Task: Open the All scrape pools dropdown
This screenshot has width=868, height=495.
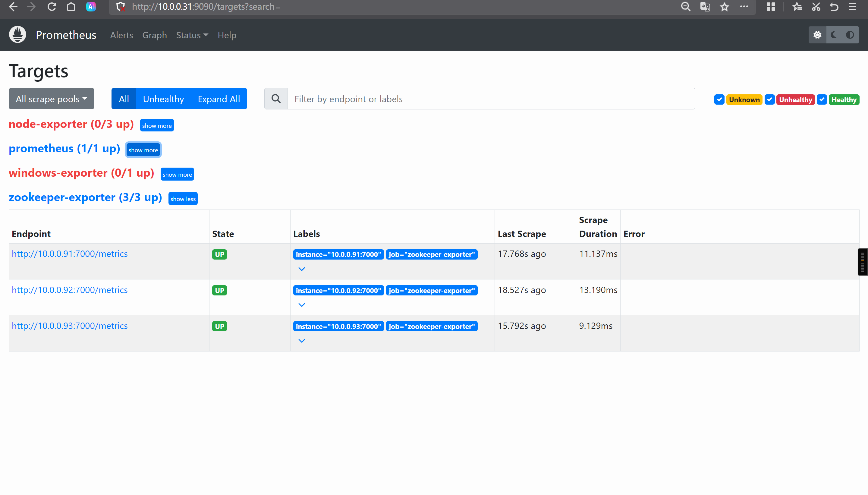Action: point(51,99)
